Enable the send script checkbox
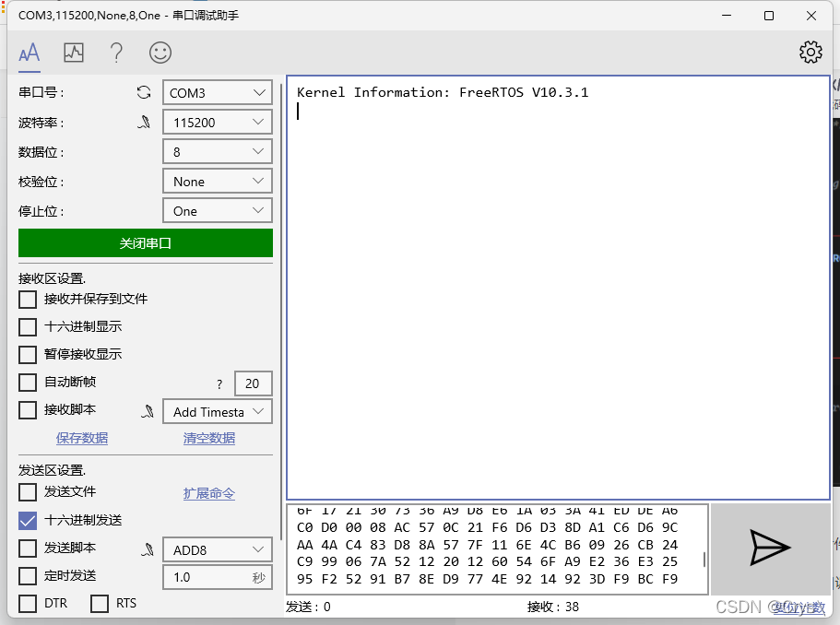 click(28, 548)
